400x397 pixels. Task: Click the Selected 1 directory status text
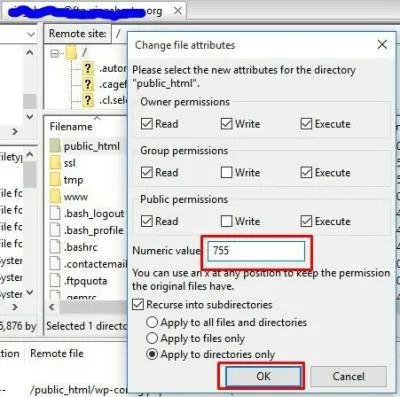[x=86, y=326]
